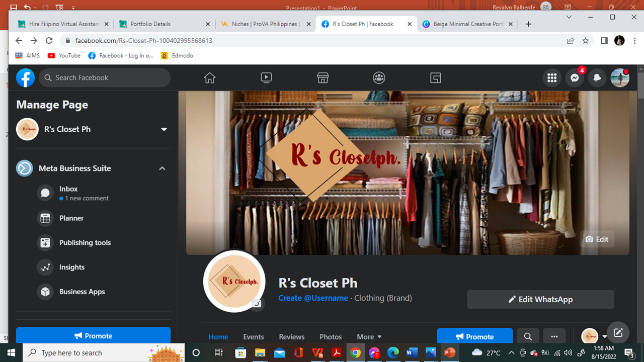Screen dimensions: 644x362
Task: Expand the R's Closet Ph page switcher
Action: click(164, 129)
